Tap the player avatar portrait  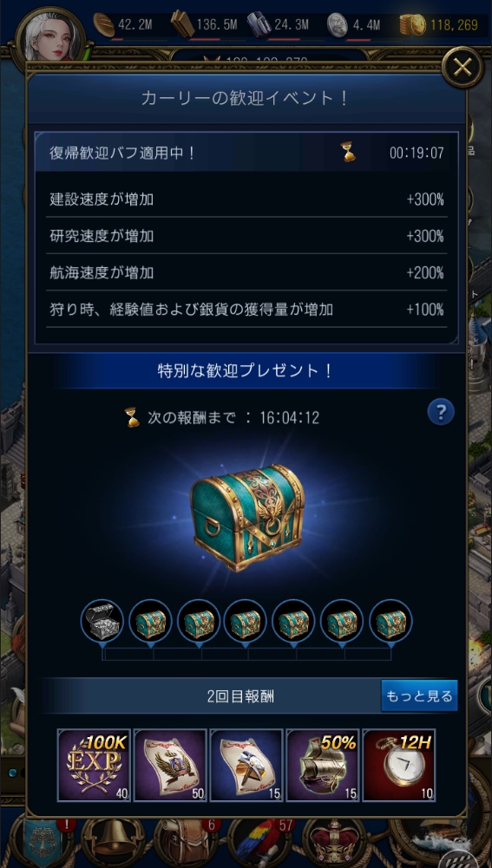[x=49, y=37]
